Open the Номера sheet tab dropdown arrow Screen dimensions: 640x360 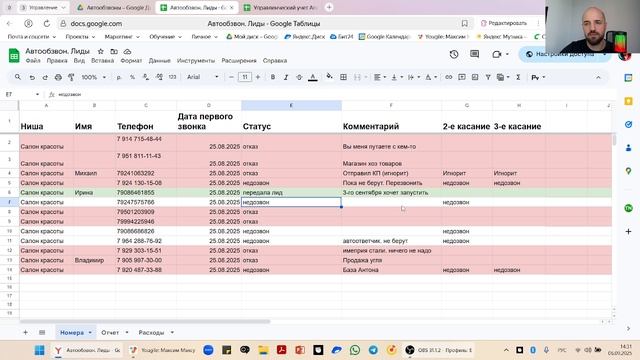click(x=90, y=333)
